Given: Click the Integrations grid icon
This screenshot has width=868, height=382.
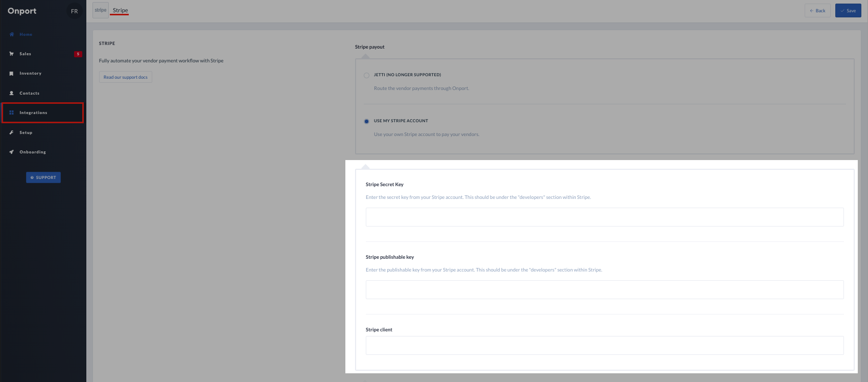Looking at the screenshot, I should [x=11, y=113].
